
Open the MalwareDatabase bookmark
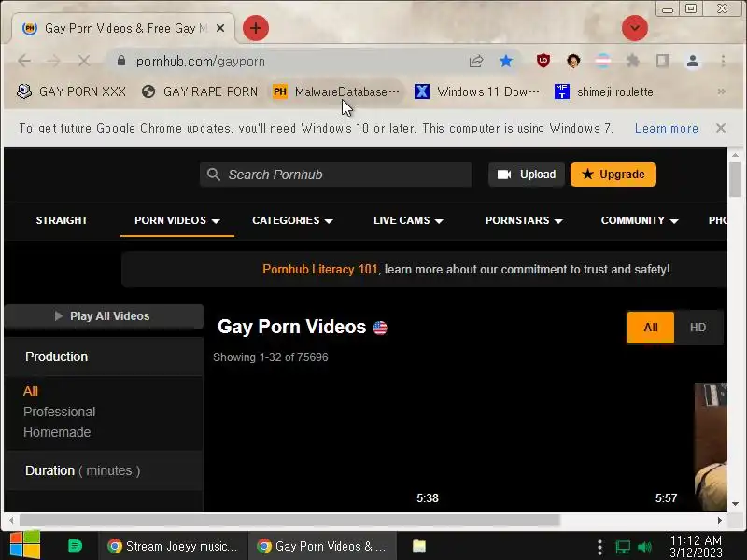[x=335, y=91]
